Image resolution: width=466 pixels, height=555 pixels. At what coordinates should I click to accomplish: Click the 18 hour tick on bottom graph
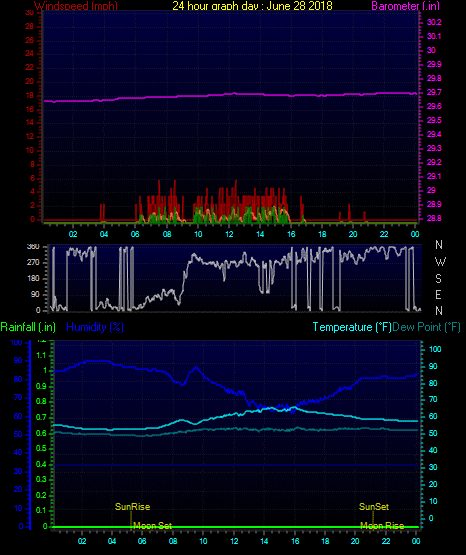tap(325, 541)
